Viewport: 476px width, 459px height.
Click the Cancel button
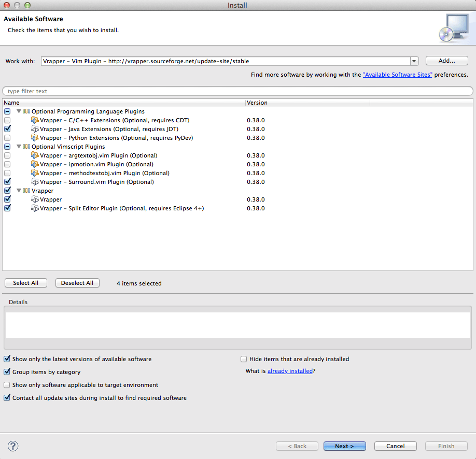[395, 446]
